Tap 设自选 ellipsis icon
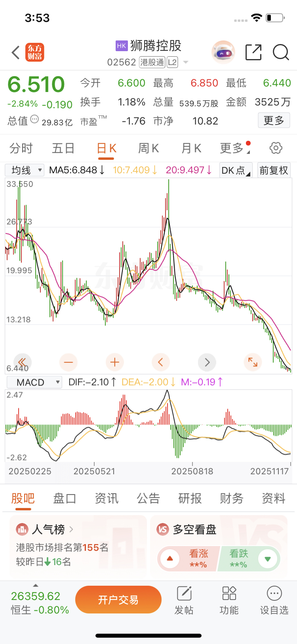Screen dimensions: 297x644 (x=274, y=594)
